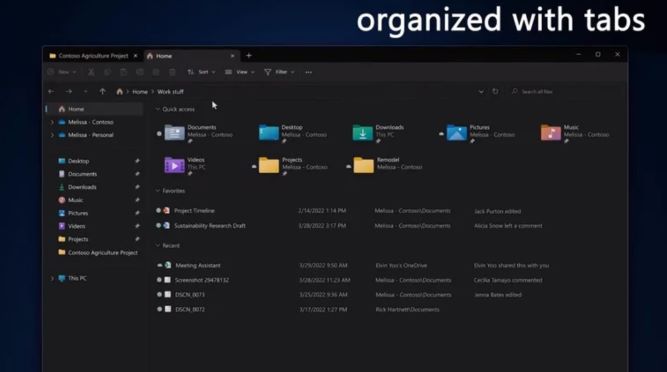This screenshot has height=372, width=667.
Task: Open the Videos folder icon in Quick access
Action: click(174, 165)
